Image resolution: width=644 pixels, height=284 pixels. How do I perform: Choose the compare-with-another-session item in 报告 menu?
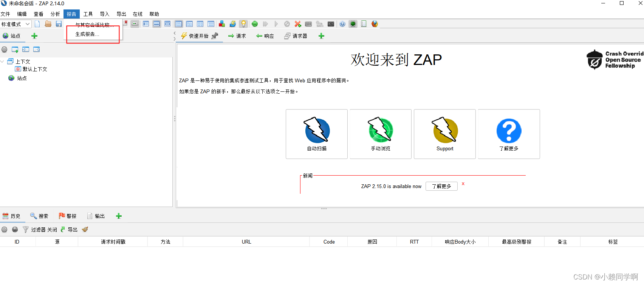(93, 25)
